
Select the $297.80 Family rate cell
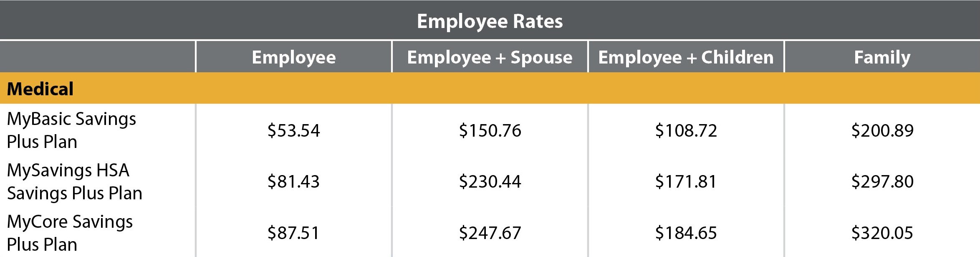click(x=882, y=181)
